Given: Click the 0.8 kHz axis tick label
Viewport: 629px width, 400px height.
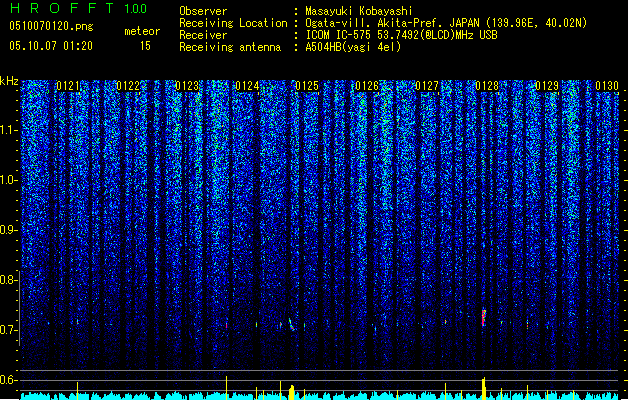Looking at the screenshot, I should [x=9, y=280].
